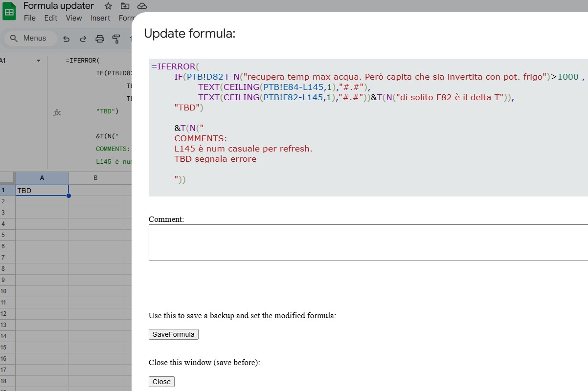This screenshot has height=391, width=588.
Task: Click "L145 è num casuale per refresh." line
Action: [x=243, y=149]
